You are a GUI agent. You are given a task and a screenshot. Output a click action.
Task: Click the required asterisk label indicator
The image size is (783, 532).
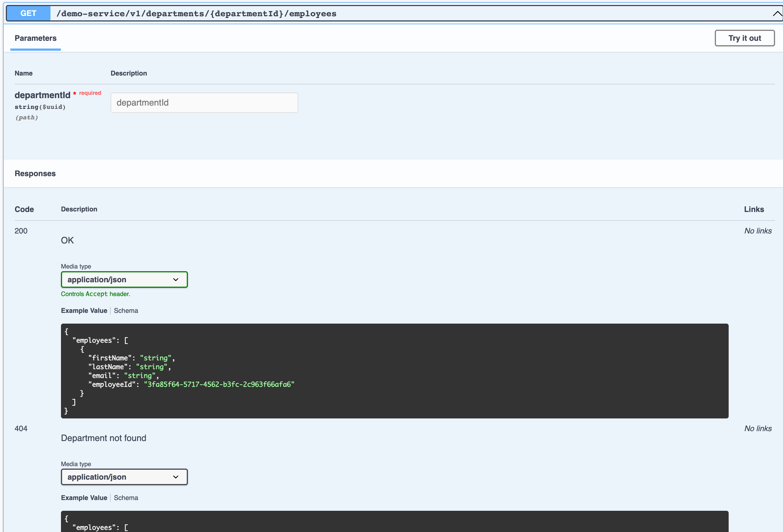point(75,93)
